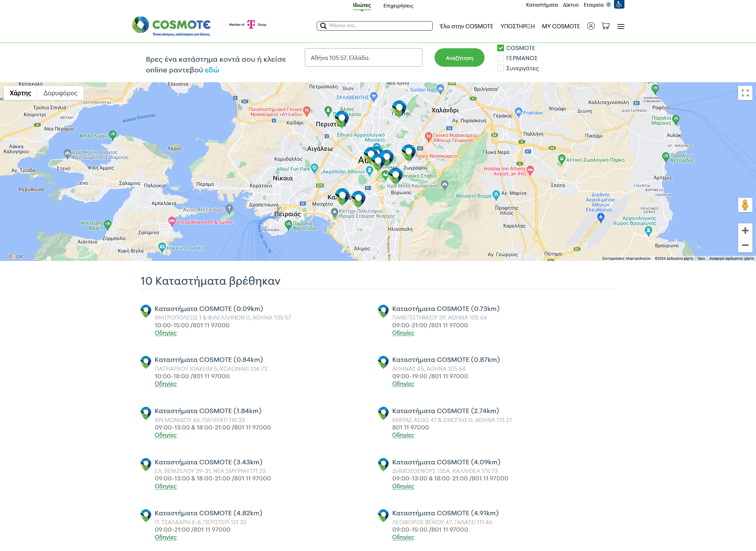
Task: Click Αναφορά σφάλματος χάρτη link
Action: tap(731, 259)
